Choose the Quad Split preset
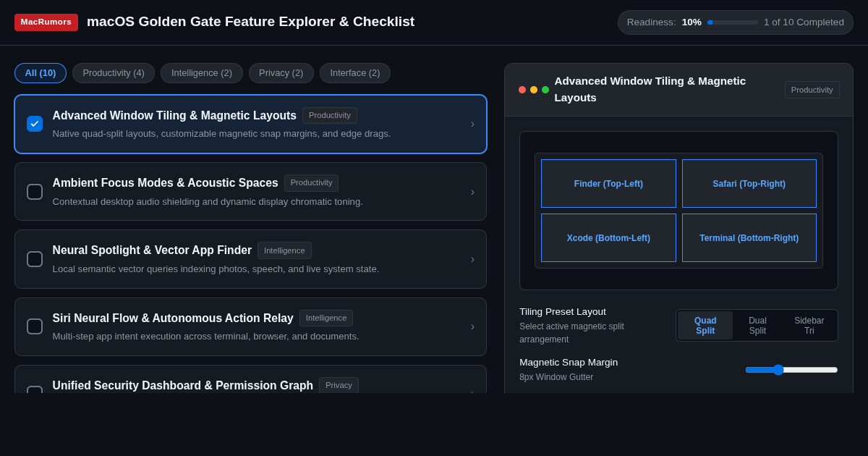The width and height of the screenshot is (868, 456). click(705, 326)
